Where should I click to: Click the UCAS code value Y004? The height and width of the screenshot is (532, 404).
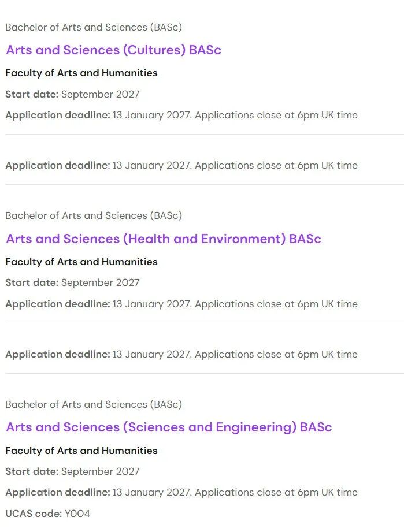(77, 514)
